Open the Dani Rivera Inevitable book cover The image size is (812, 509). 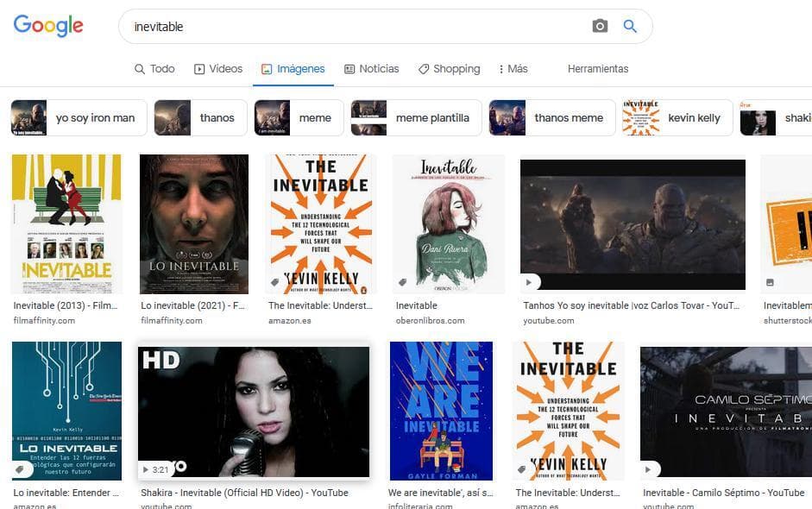tap(449, 224)
